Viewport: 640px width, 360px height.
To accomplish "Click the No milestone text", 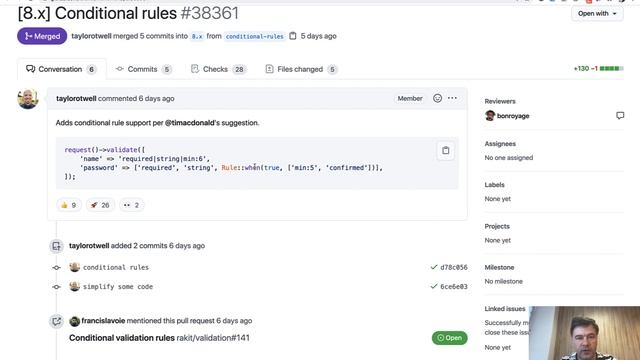I will 503,281.
